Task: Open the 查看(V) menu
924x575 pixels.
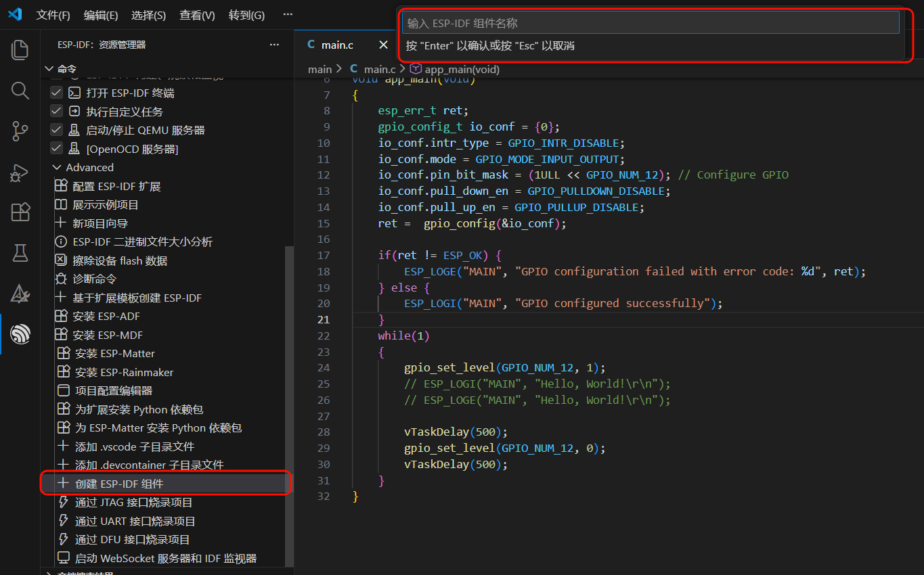Action: pos(198,15)
